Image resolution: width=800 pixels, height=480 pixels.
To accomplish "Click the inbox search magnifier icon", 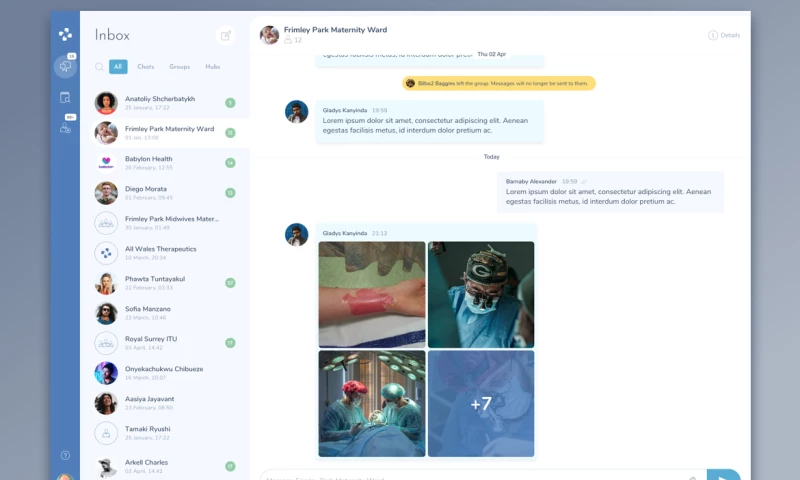I will (x=99, y=67).
